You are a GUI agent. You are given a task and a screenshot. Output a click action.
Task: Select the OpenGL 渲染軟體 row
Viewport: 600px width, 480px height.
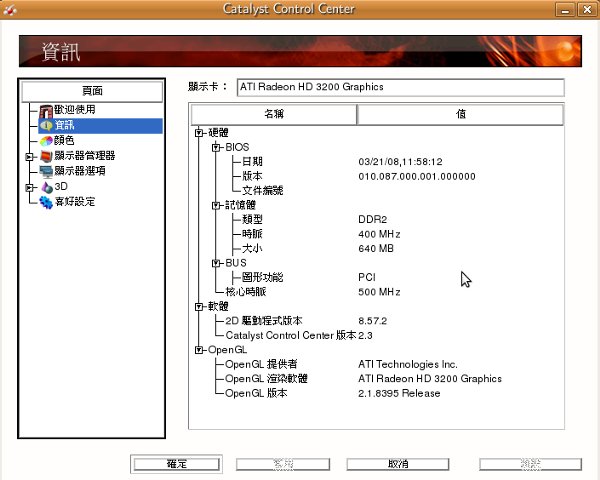(x=266, y=379)
